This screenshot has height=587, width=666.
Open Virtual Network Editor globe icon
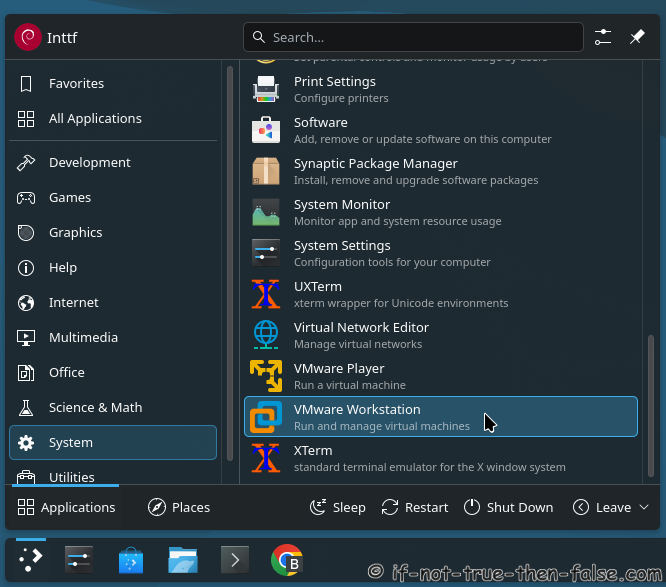[266, 335]
